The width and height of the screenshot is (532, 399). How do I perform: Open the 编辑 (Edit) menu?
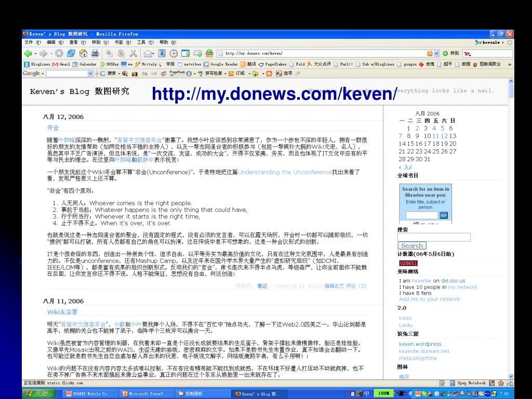point(55,42)
